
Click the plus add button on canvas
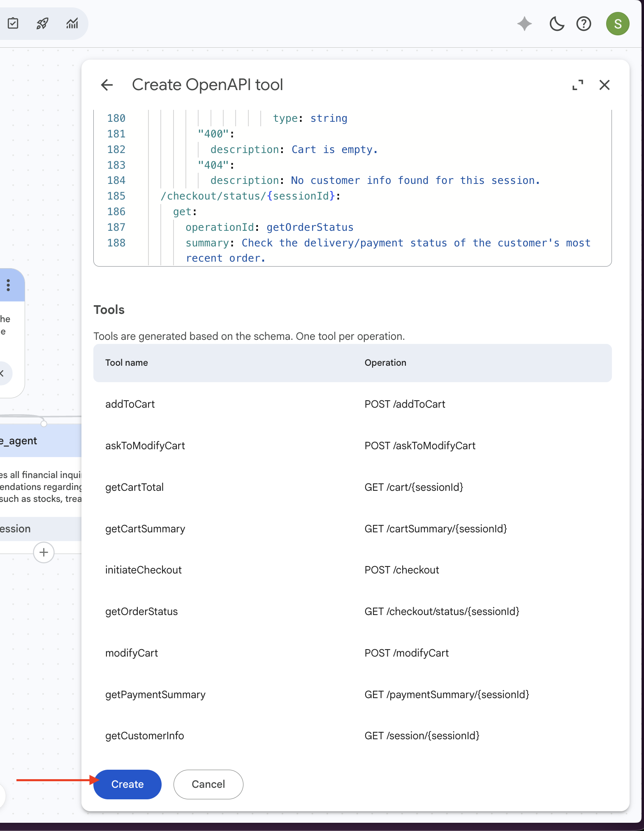coord(44,552)
